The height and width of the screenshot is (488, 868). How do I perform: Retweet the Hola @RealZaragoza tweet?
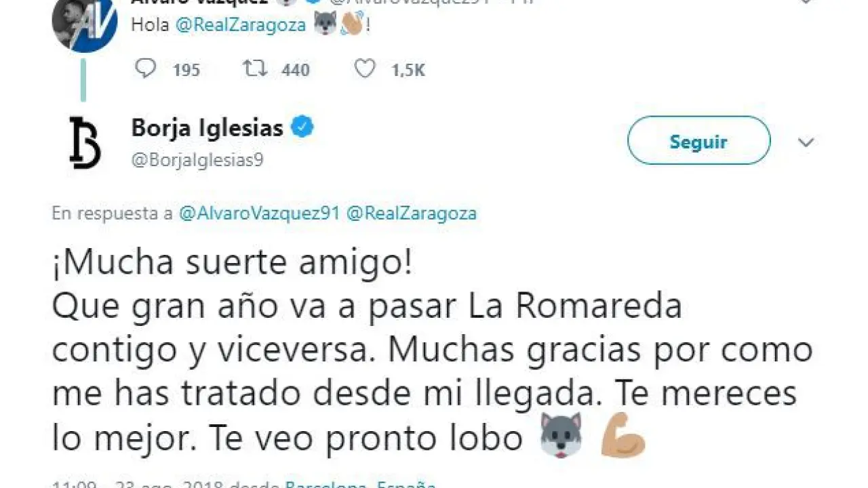tap(256, 68)
